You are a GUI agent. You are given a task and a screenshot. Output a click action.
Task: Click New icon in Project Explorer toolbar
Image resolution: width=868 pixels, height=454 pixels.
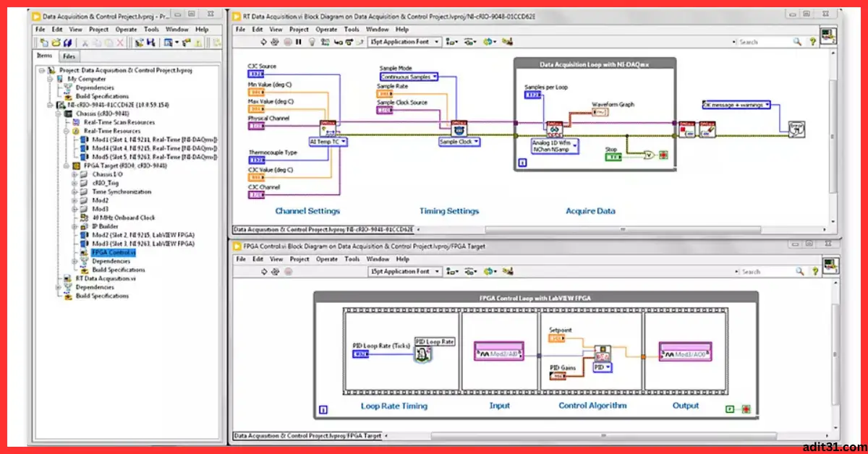click(x=44, y=43)
